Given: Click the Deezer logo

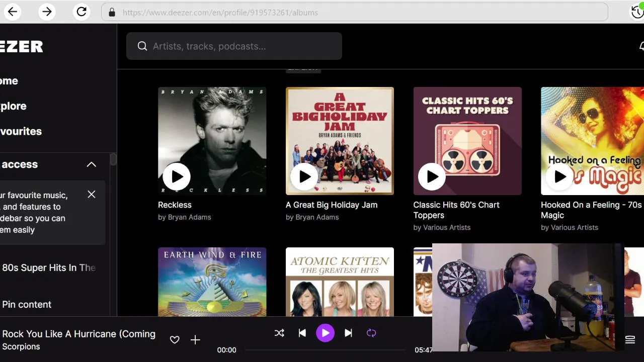Looking at the screenshot, I should 22,46.
